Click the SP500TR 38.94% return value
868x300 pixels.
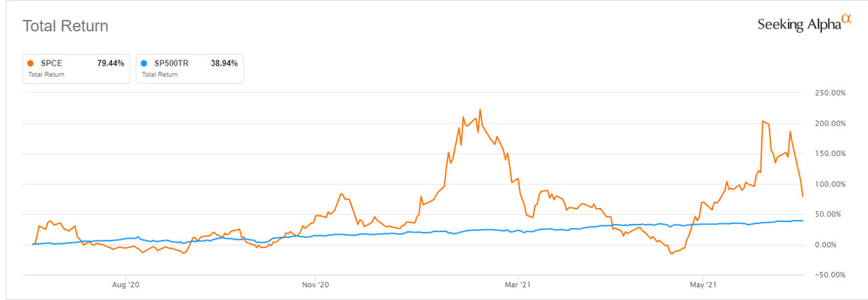point(224,63)
